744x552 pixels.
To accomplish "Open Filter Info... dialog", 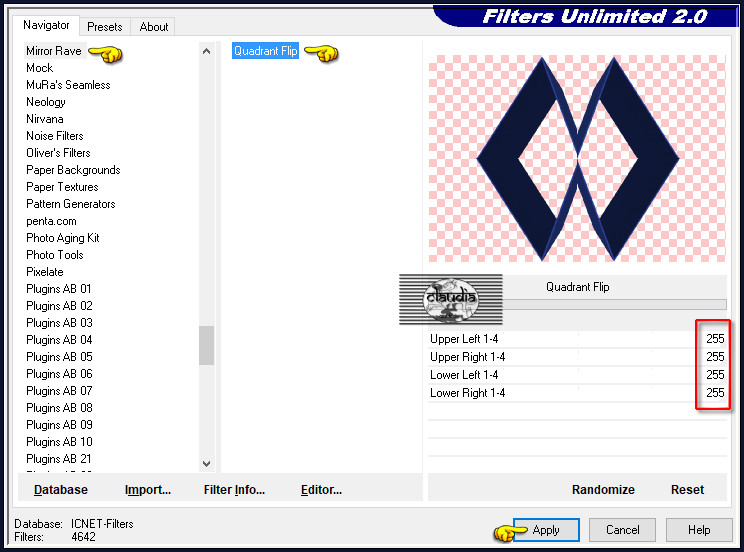I will pyautogui.click(x=234, y=490).
